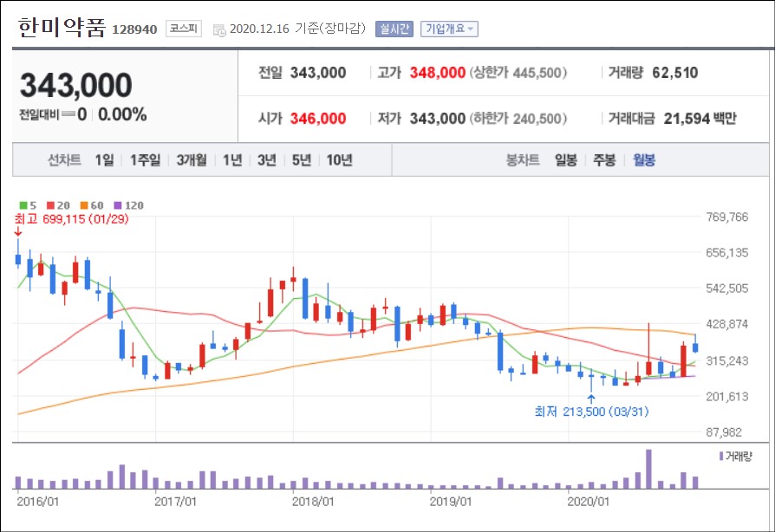Click the 하한가 240,500 text
775x532 pixels.
tap(518, 119)
